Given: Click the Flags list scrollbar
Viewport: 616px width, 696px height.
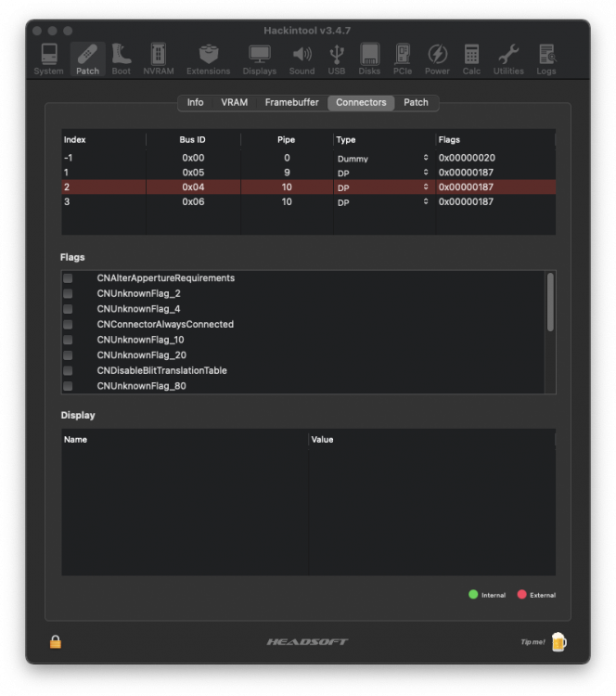Looking at the screenshot, I should click(550, 302).
